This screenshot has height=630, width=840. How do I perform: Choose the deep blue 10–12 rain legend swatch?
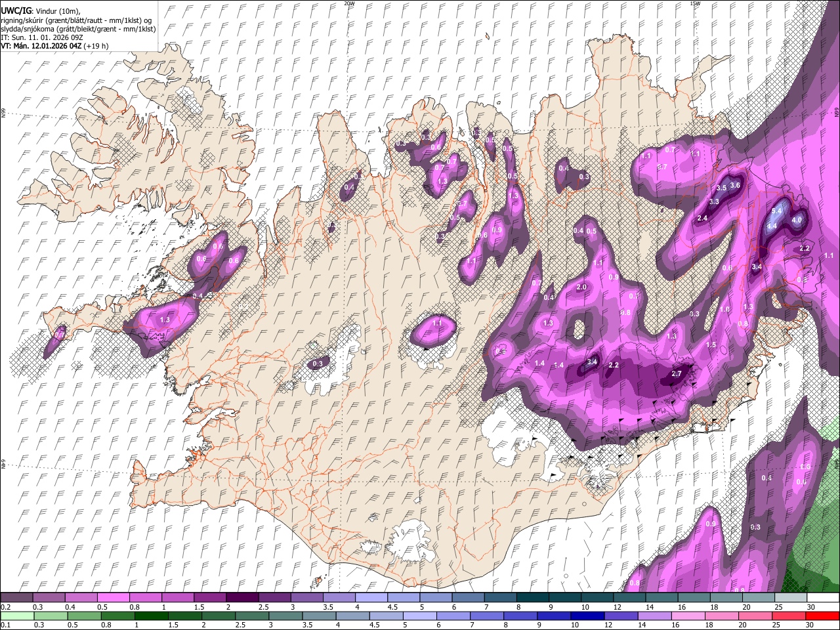click(x=587, y=616)
